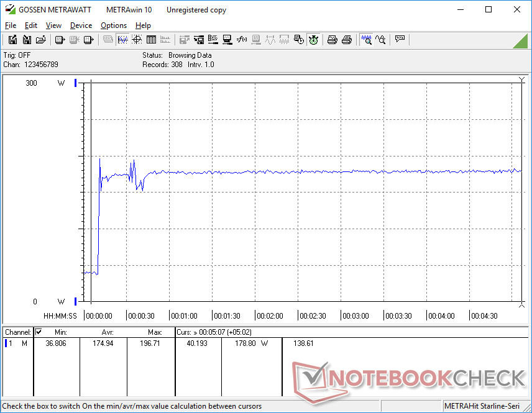
Task: Click the digital multimeter display icon
Action: pyautogui.click(x=108, y=40)
